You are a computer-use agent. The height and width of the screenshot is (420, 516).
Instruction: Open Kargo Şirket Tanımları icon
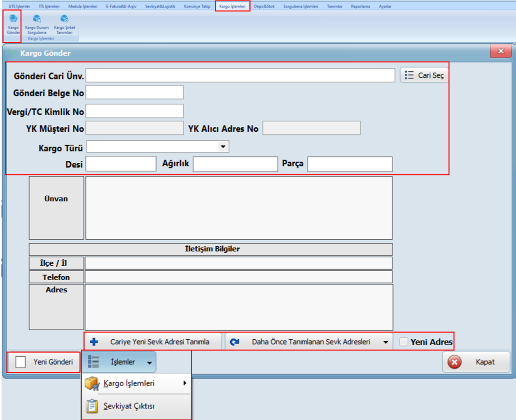63,24
